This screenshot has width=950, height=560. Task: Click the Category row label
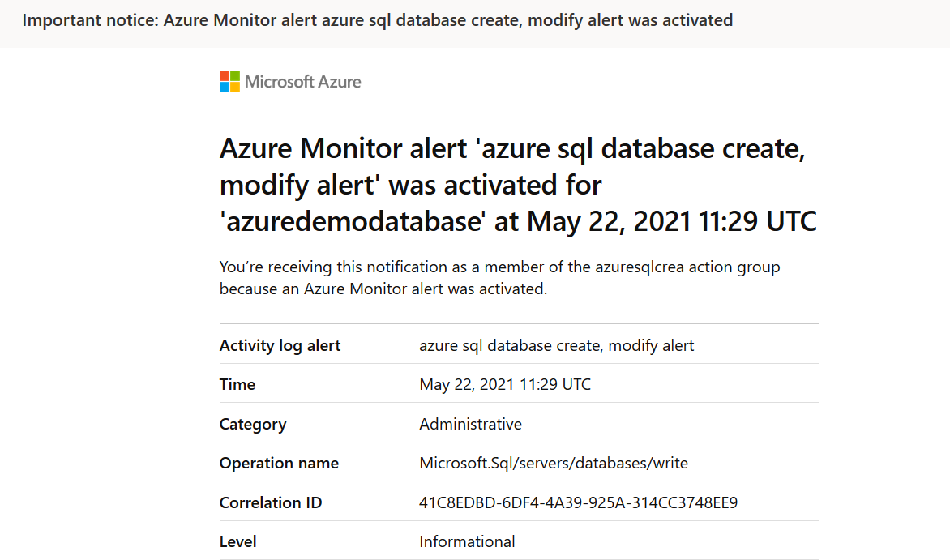click(x=253, y=424)
